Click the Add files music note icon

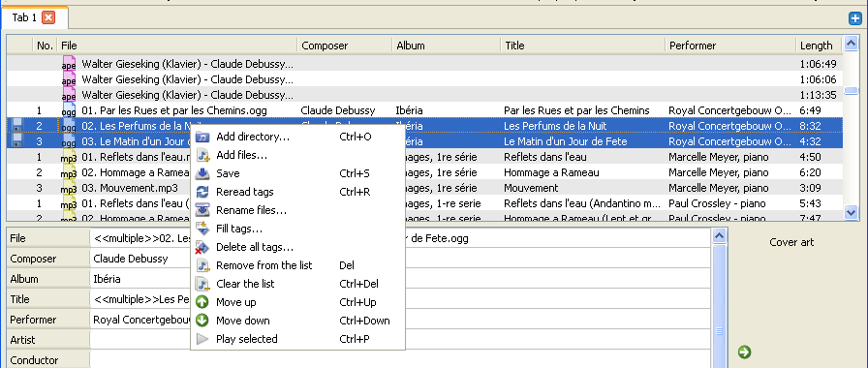tap(202, 155)
